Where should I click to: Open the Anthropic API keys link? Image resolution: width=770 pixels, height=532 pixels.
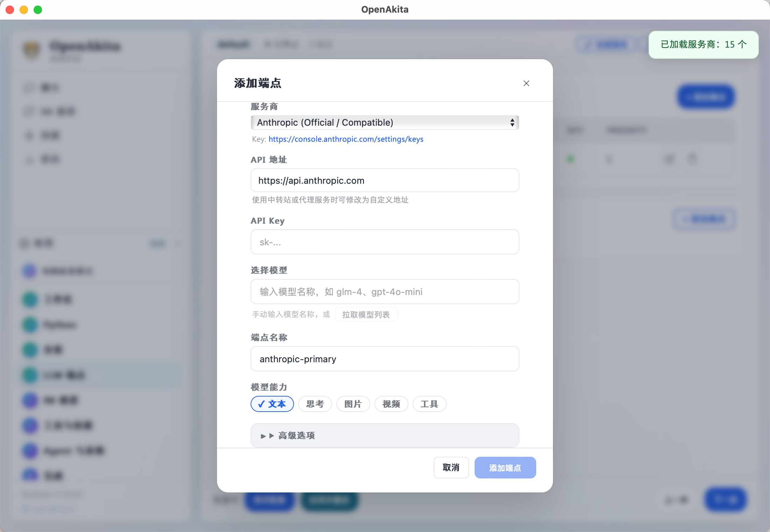tap(346, 139)
